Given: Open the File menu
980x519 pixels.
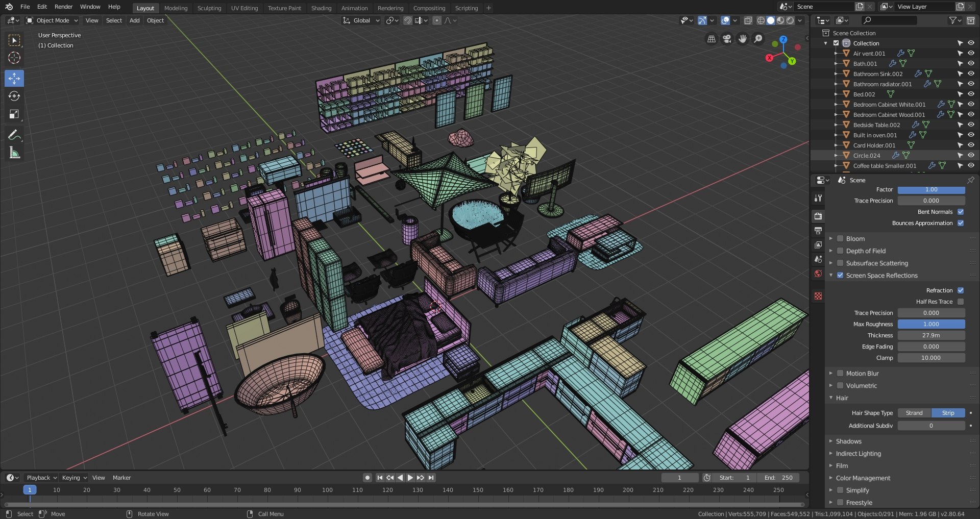Looking at the screenshot, I should [x=25, y=7].
